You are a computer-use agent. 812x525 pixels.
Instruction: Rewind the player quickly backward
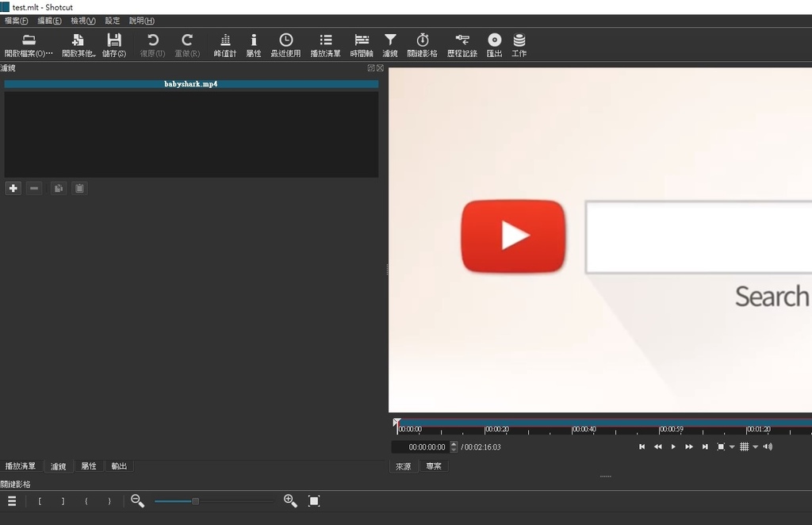[x=657, y=446]
